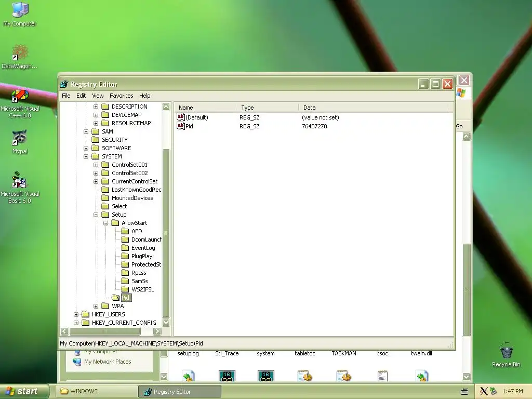Open the My Computer desktop icon

20,9
